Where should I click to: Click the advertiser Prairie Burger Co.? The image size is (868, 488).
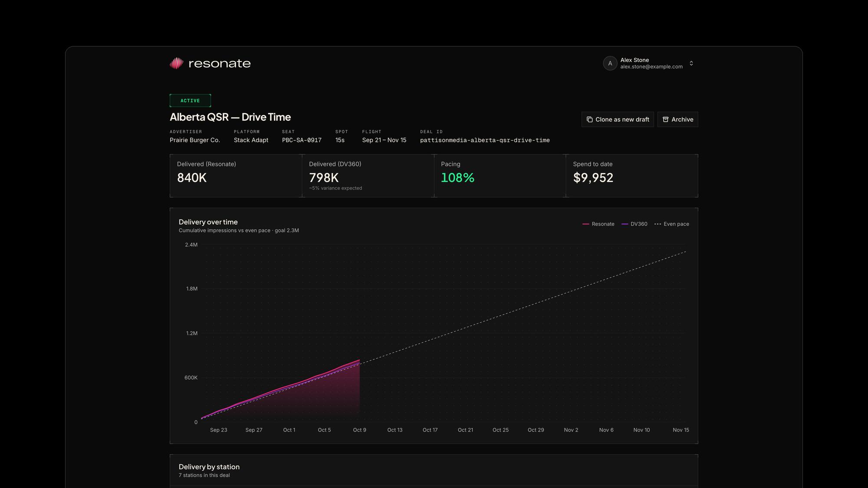point(195,140)
